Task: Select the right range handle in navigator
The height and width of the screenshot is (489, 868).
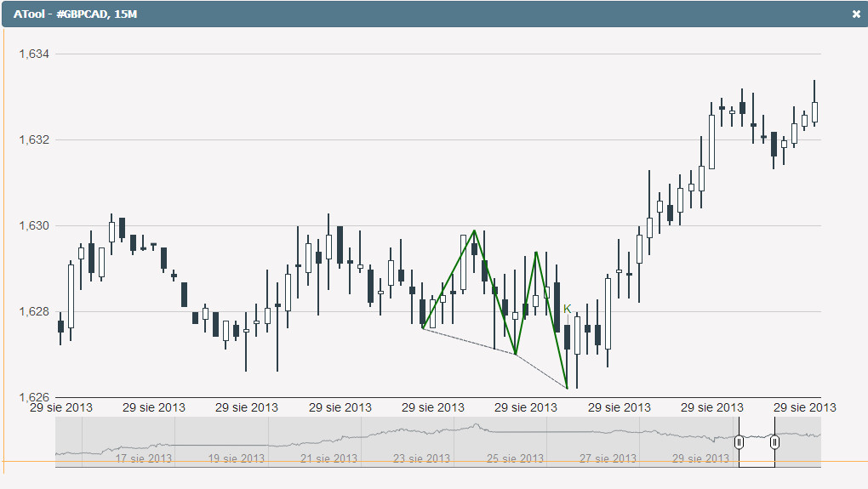Action: pyautogui.click(x=774, y=442)
